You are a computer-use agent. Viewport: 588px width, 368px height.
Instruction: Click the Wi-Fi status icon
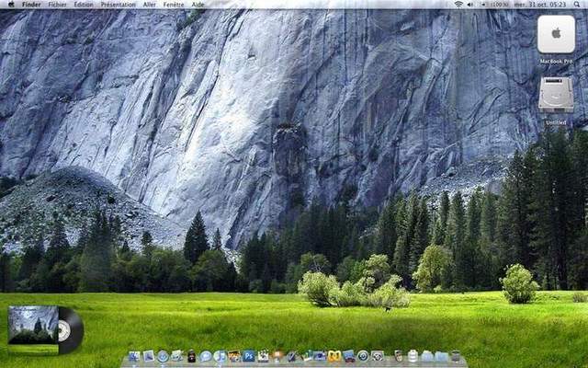point(458,5)
